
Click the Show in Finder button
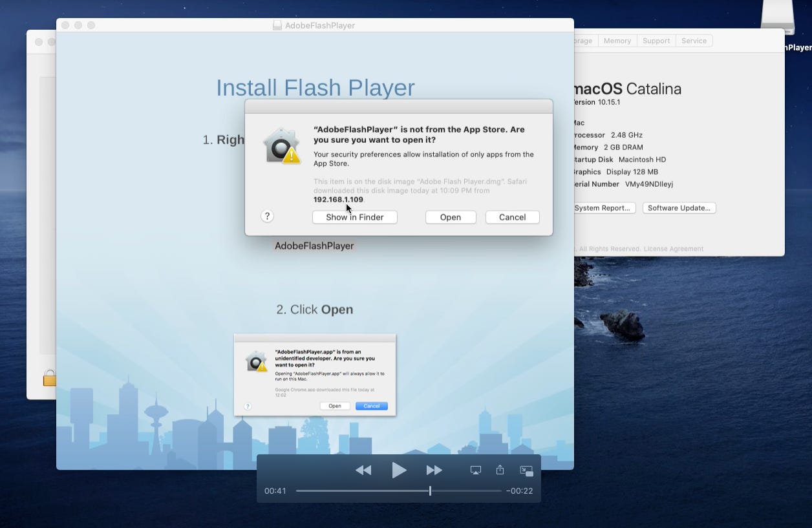click(x=354, y=217)
